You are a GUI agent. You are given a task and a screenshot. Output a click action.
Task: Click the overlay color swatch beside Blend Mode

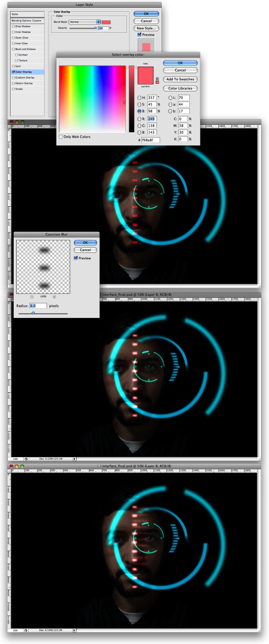click(106, 22)
